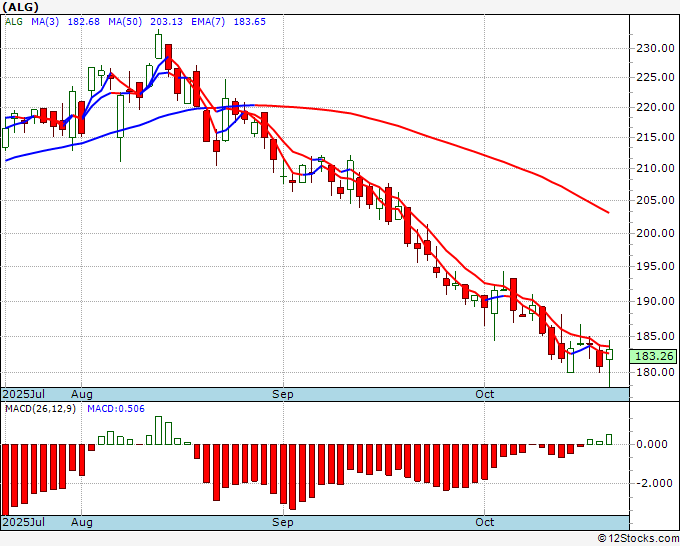The width and height of the screenshot is (680, 546).
Task: Click the Oct marker on price timeline
Action: pos(484,394)
